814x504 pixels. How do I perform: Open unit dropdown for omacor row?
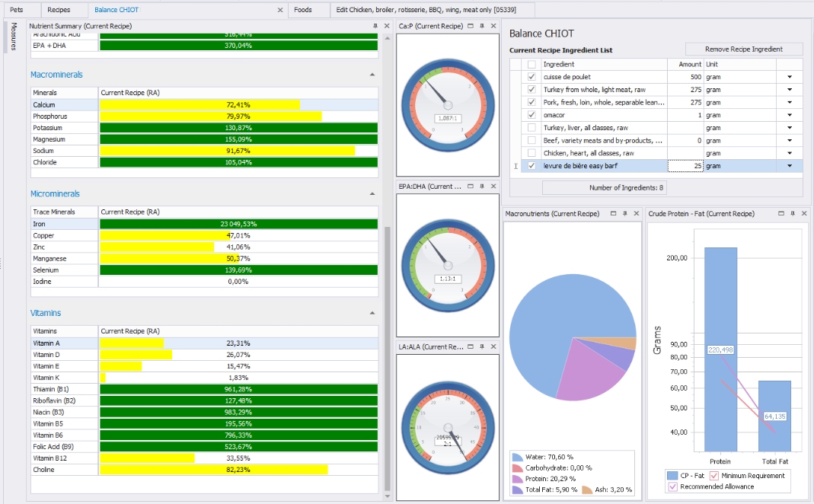789,115
